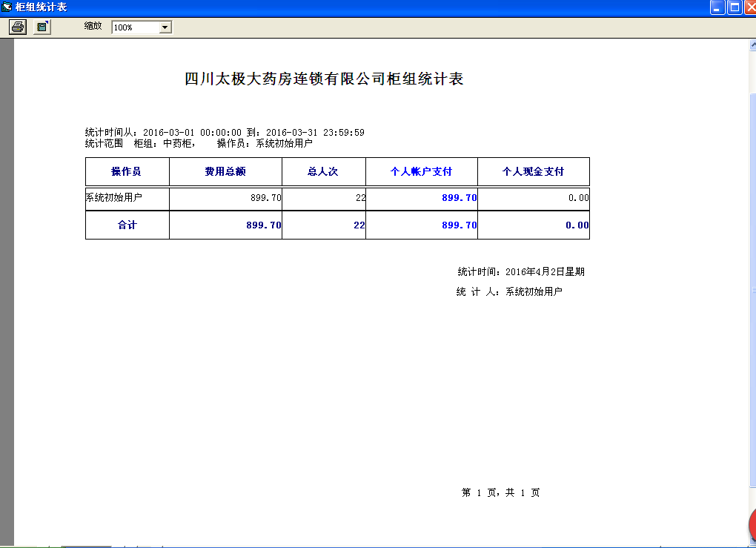Click the 总人次 column header
Image resolution: width=756 pixels, height=548 pixels.
pyautogui.click(x=323, y=171)
